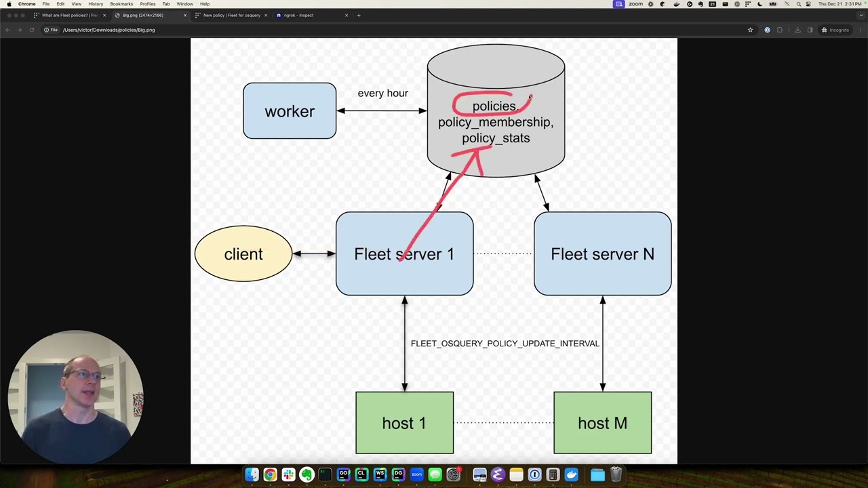Viewport: 868px width, 488px height.
Task: Click the Do Not Disturb moon icon
Action: tap(759, 4)
